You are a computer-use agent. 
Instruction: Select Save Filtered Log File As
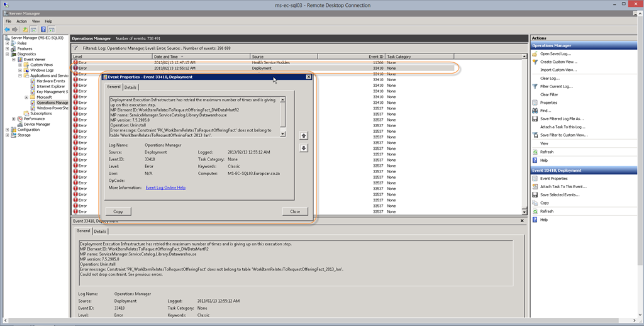(x=562, y=119)
